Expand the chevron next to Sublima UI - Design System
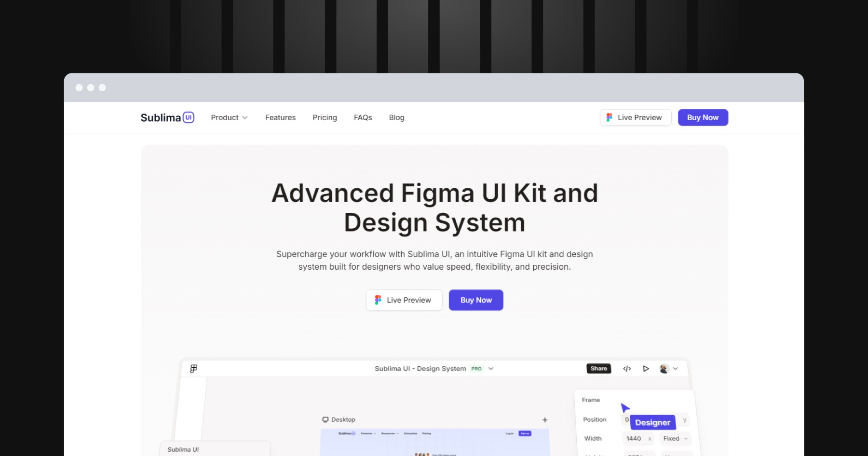The height and width of the screenshot is (456, 868). (x=490, y=368)
